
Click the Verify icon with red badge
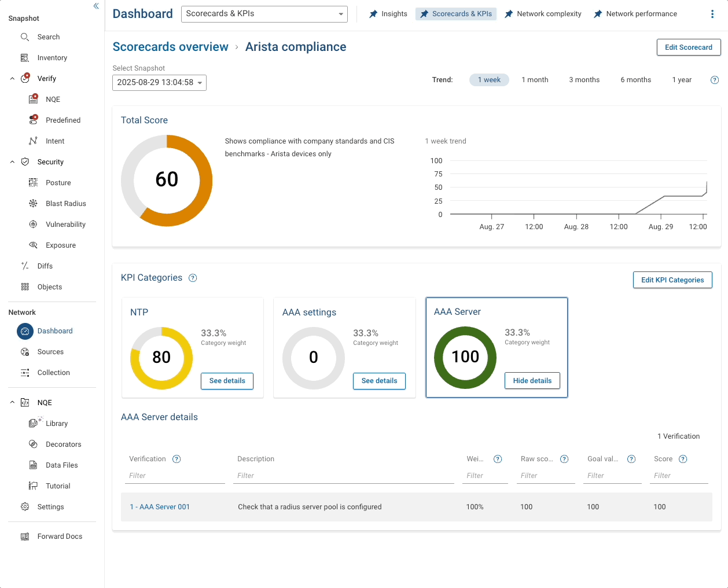pyautogui.click(x=25, y=78)
